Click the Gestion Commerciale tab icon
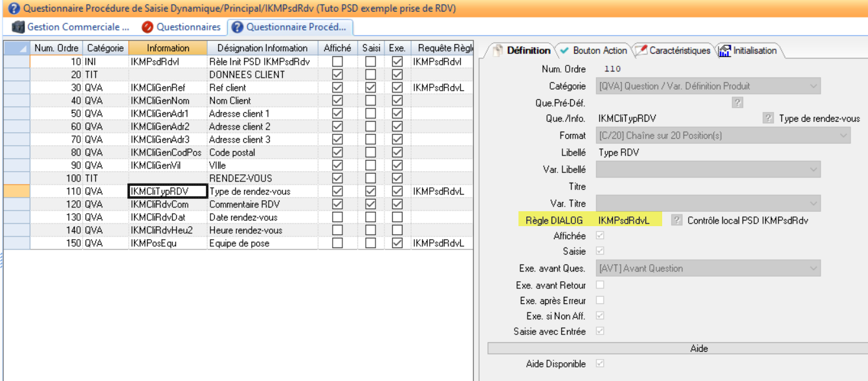 (x=18, y=27)
